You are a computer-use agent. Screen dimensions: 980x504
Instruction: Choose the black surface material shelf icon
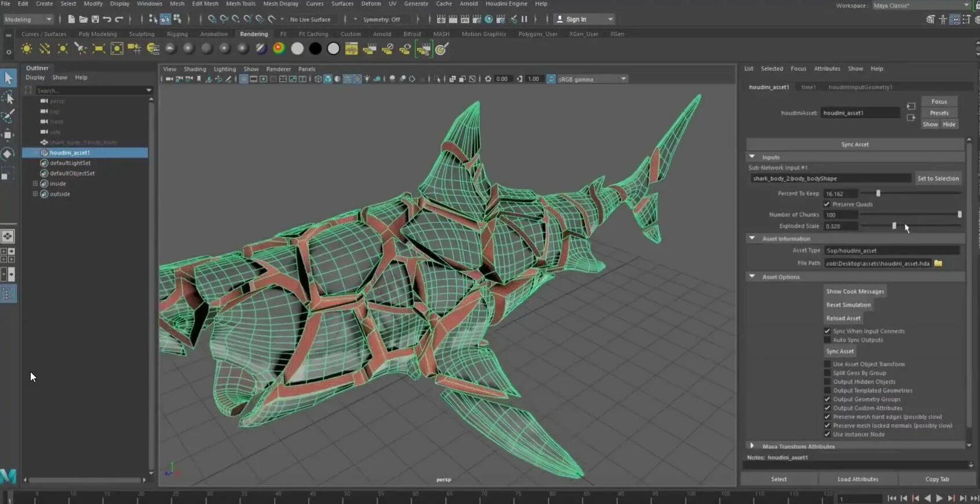coord(315,49)
